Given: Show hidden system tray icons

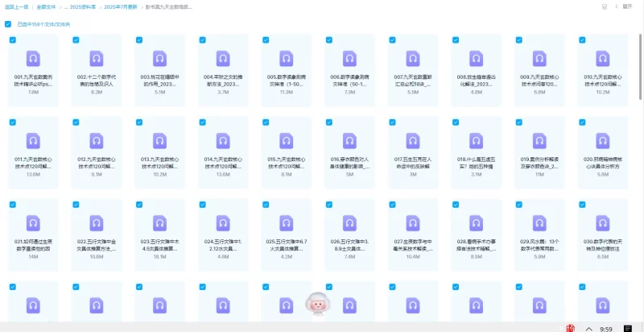Looking at the screenshot, I should tap(588, 328).
